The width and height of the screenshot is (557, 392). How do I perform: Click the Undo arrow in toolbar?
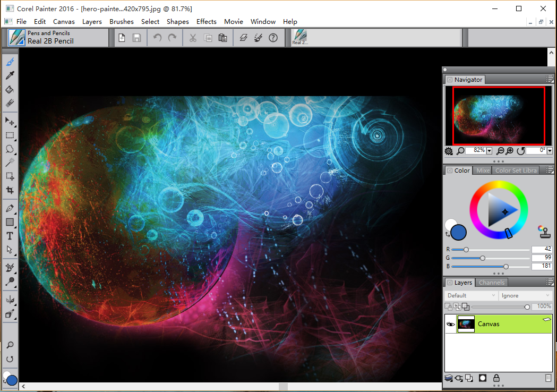[x=157, y=38]
